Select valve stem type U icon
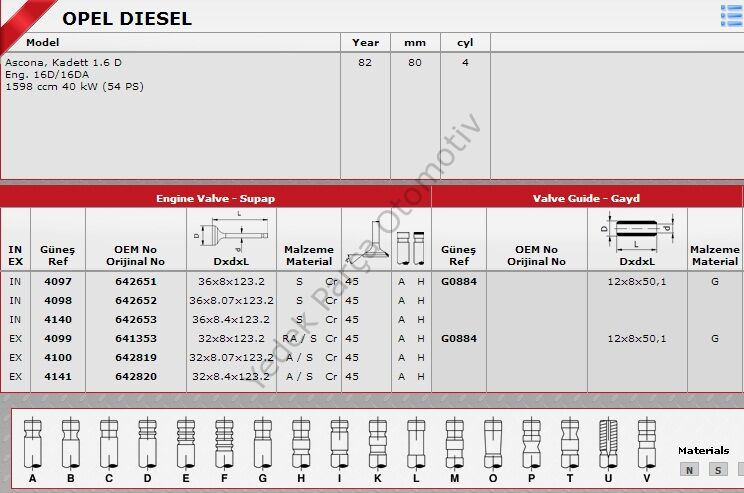 pyautogui.click(x=608, y=444)
